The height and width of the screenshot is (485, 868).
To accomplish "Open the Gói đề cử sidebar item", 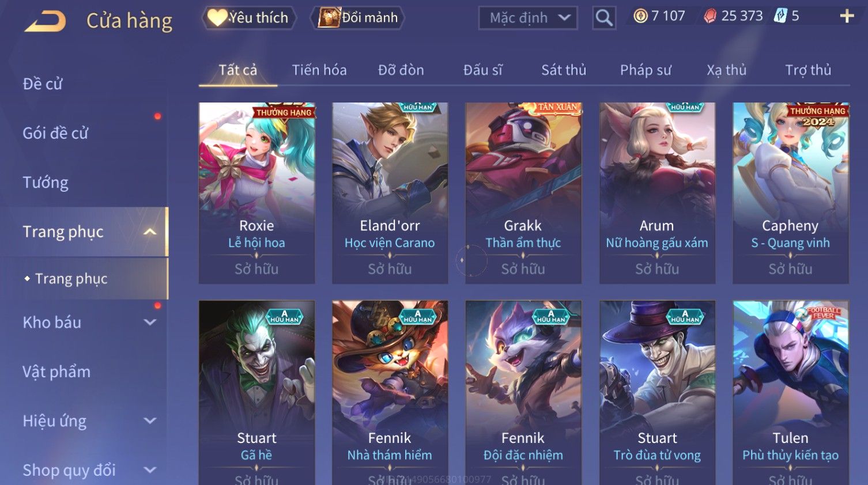I will pyautogui.click(x=55, y=133).
